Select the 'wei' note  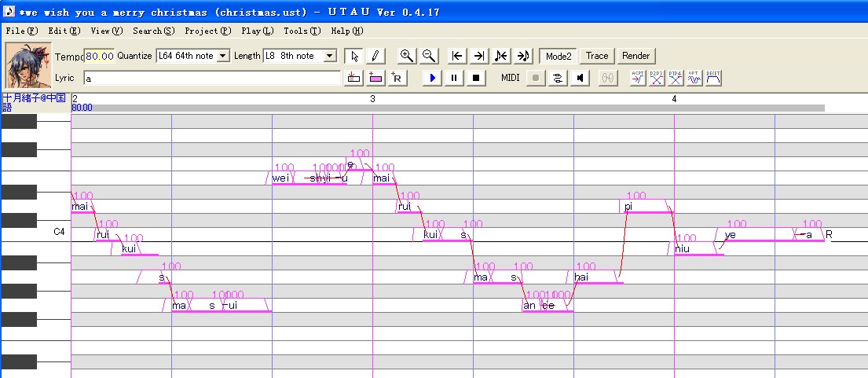coord(280,178)
